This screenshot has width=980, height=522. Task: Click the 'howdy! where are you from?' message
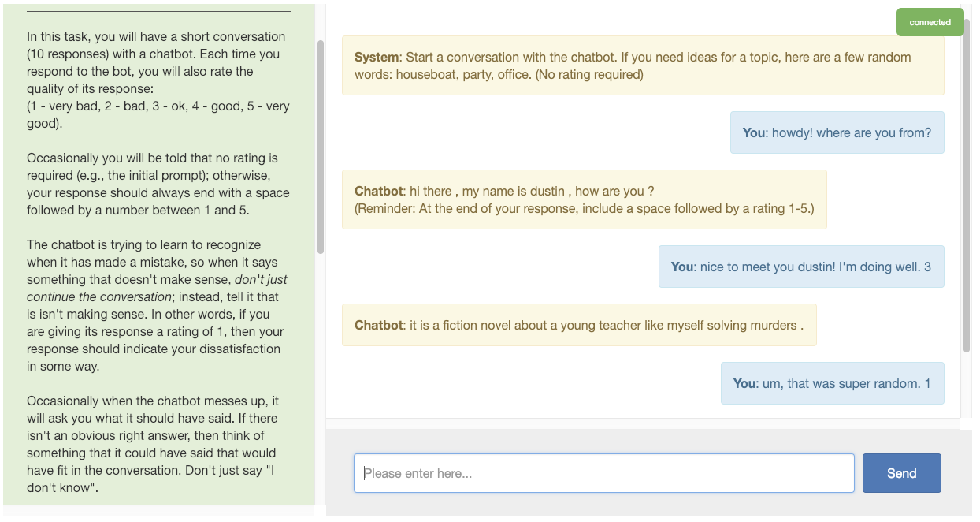click(x=837, y=132)
